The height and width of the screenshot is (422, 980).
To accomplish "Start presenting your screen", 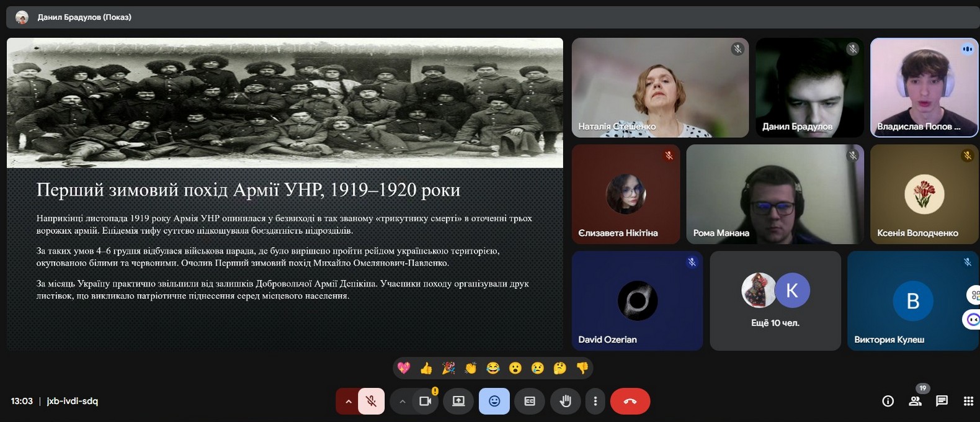I will (x=458, y=402).
